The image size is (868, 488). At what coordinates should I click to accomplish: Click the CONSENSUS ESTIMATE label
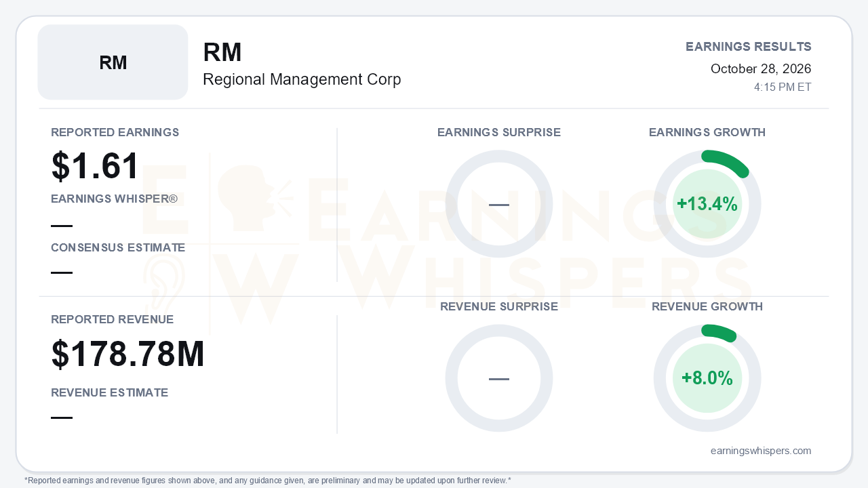(118, 247)
